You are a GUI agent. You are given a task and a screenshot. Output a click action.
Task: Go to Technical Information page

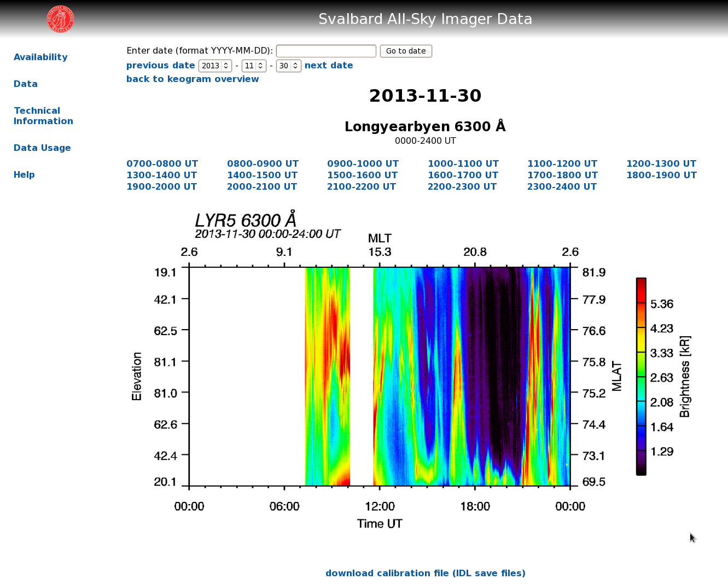coord(43,116)
